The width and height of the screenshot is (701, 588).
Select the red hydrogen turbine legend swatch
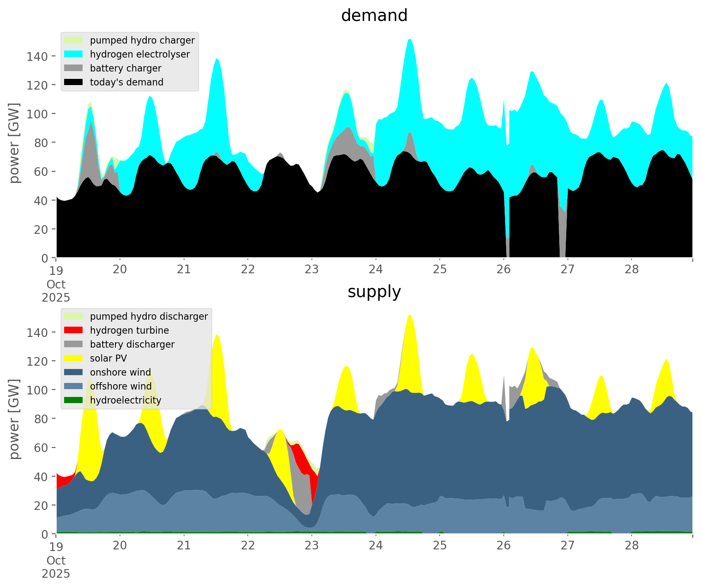pyautogui.click(x=74, y=330)
